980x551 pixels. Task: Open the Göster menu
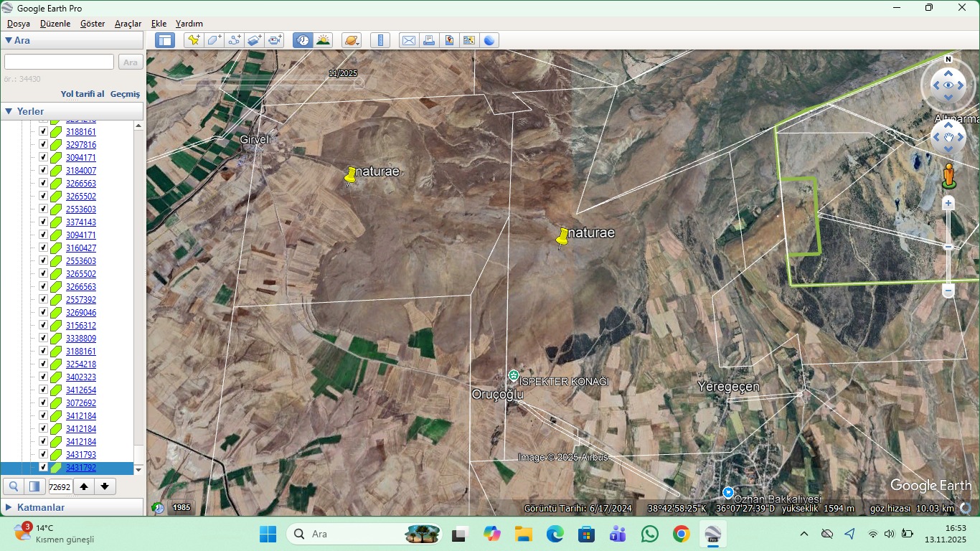(x=93, y=24)
